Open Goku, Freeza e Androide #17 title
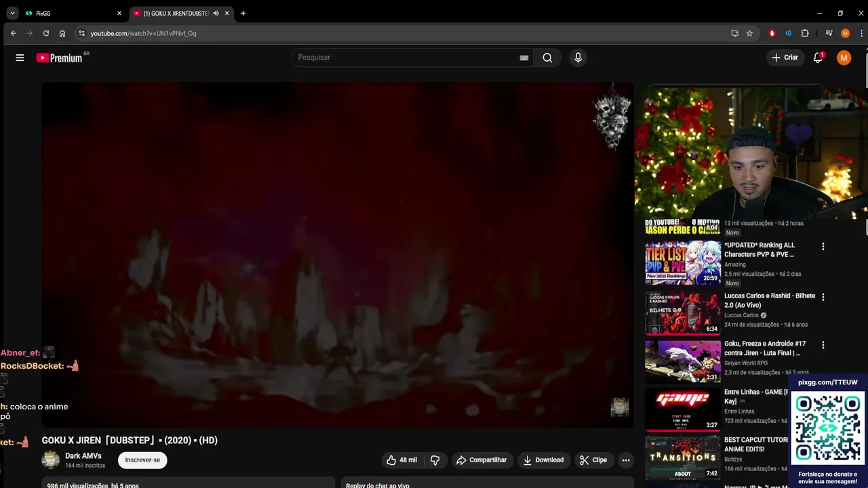This screenshot has height=488, width=868. point(765,348)
